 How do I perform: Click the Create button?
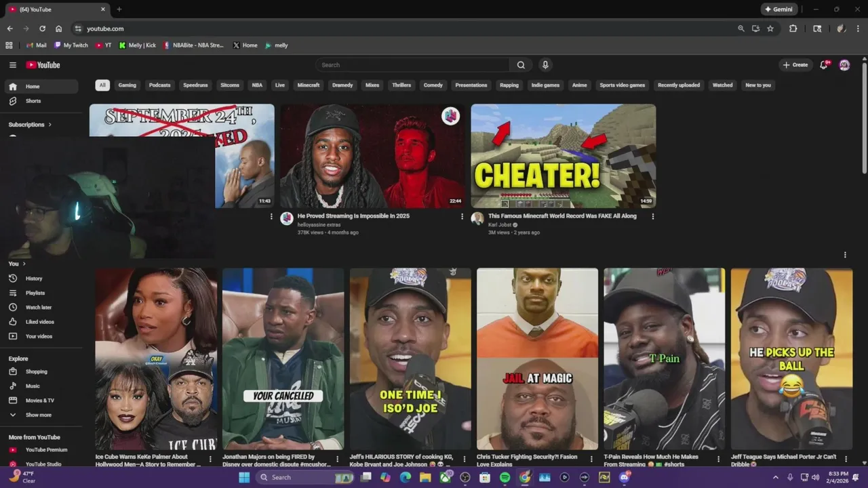[795, 65]
